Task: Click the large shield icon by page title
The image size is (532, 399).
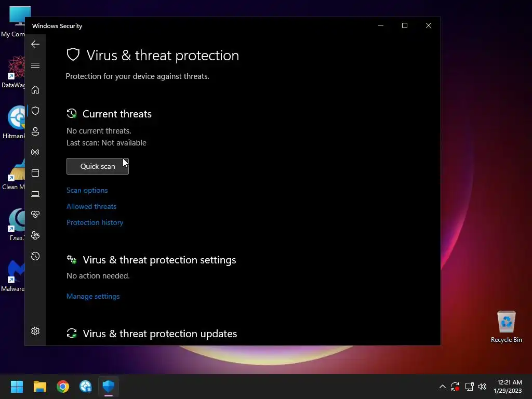Action: pyautogui.click(x=73, y=55)
